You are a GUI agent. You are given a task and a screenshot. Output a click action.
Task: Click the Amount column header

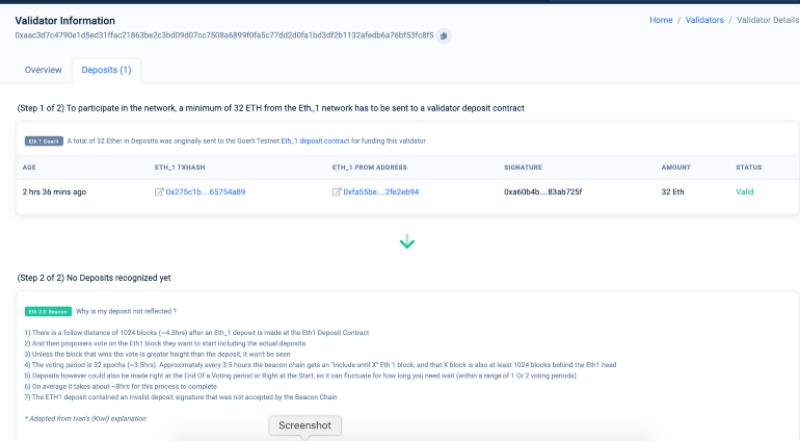tap(676, 167)
